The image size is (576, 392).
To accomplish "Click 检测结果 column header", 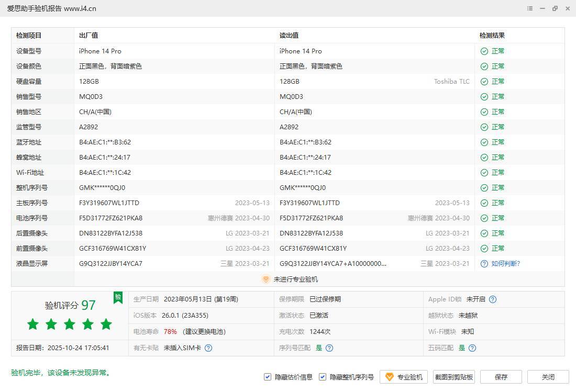I will [x=492, y=36].
